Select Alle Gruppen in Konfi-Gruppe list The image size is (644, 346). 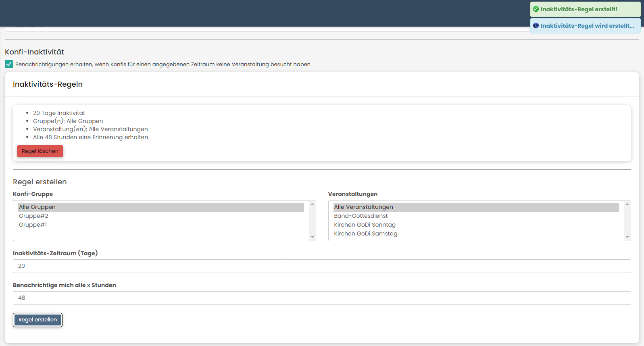click(x=161, y=207)
